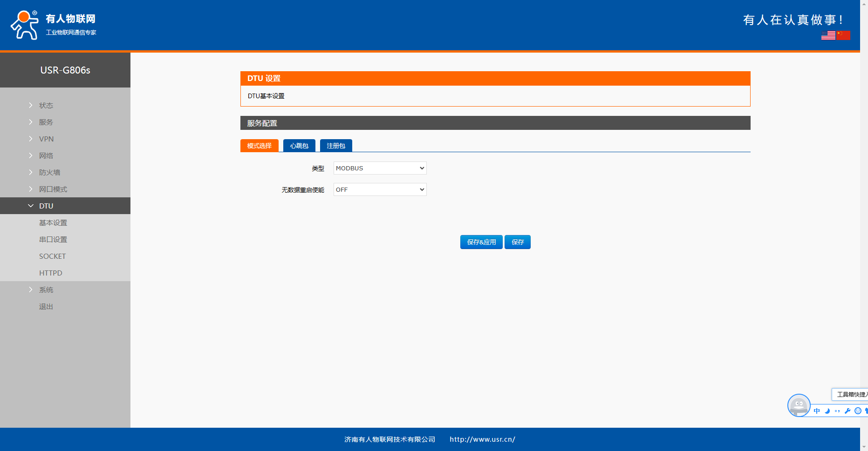Expand the 网络 sidebar section
Image resolution: width=868 pixels, height=451 pixels.
65,155
